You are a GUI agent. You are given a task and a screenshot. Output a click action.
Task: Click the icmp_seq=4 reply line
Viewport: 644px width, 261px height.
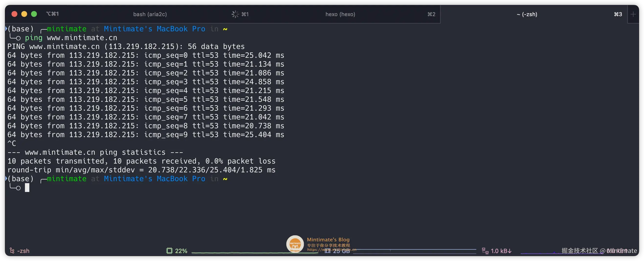[146, 91]
